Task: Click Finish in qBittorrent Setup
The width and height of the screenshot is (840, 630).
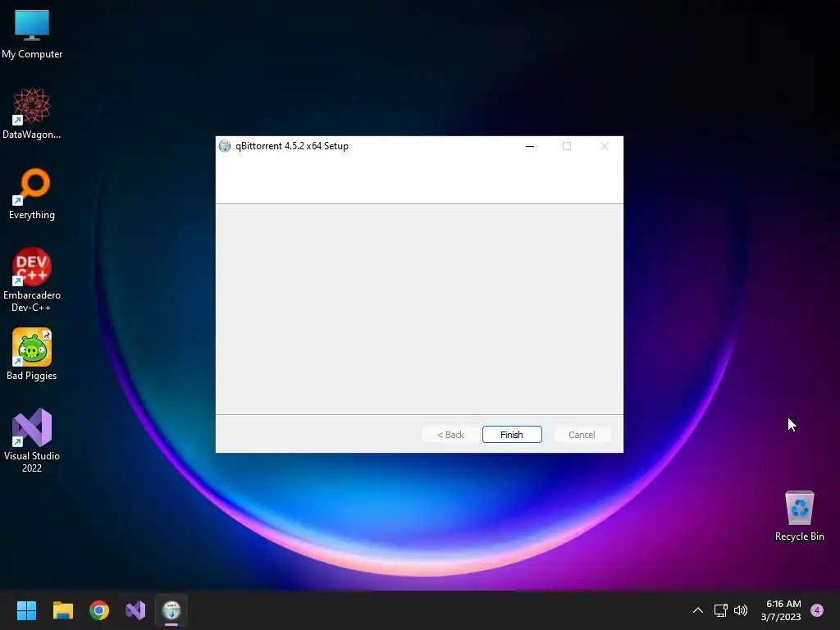Action: pyautogui.click(x=512, y=435)
